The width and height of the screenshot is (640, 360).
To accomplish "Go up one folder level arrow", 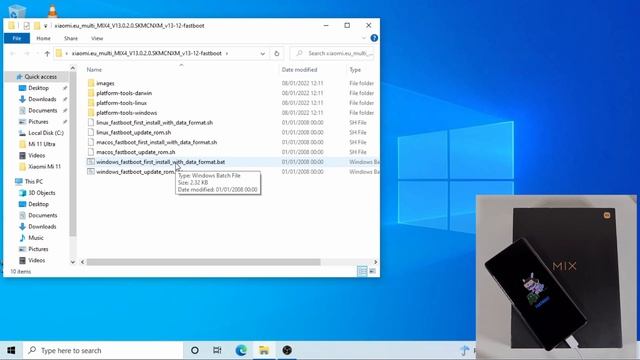I will point(47,53).
